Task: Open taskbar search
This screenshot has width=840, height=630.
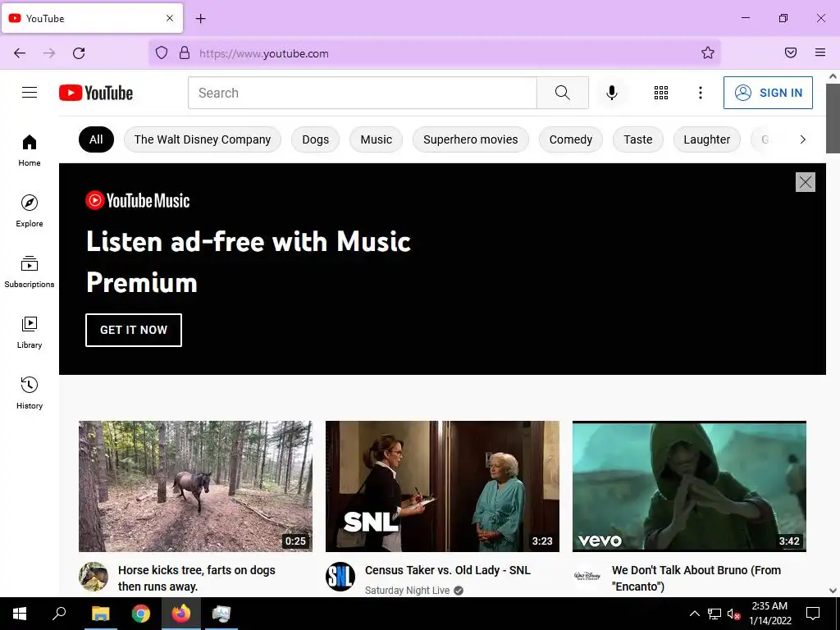Action: click(59, 614)
